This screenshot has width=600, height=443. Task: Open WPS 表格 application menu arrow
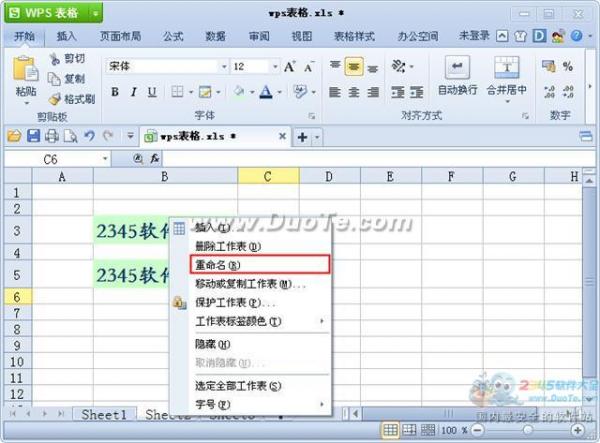tap(95, 14)
